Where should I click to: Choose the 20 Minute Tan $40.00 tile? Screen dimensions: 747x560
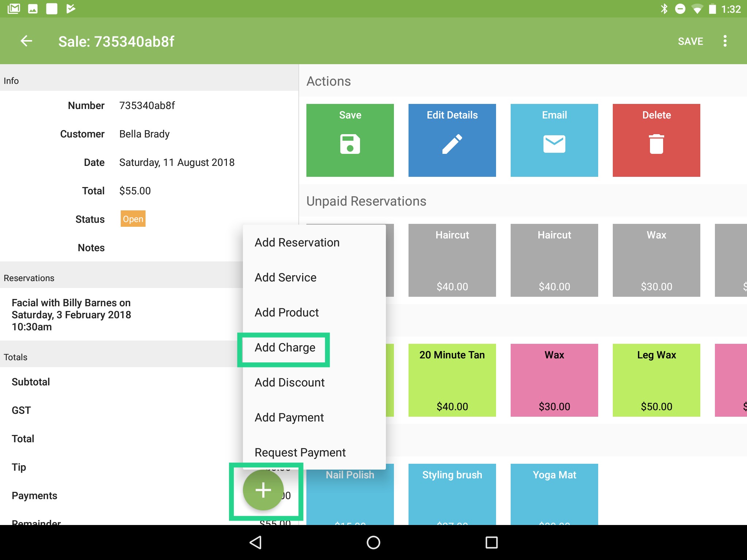coord(452,380)
